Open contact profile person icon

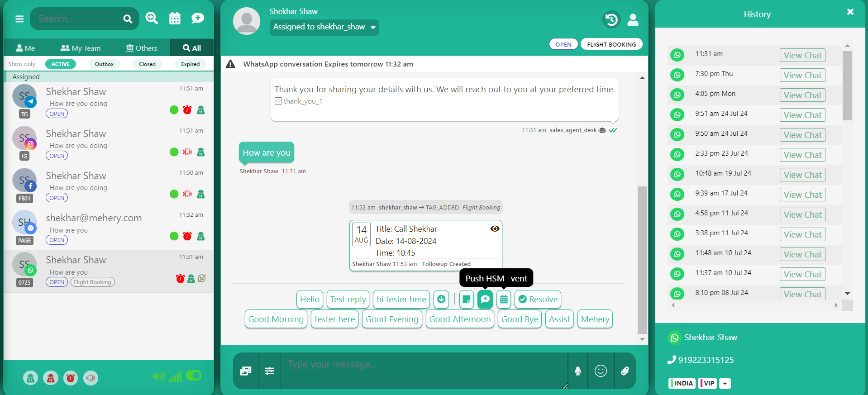pos(633,19)
